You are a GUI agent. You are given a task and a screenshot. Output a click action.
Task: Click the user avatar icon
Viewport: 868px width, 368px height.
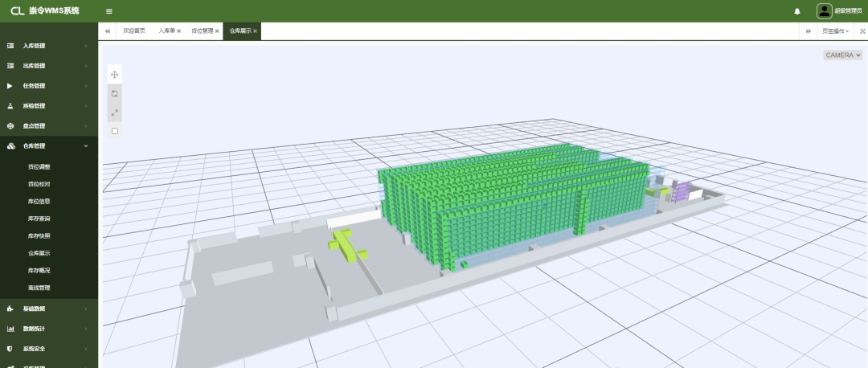click(825, 11)
